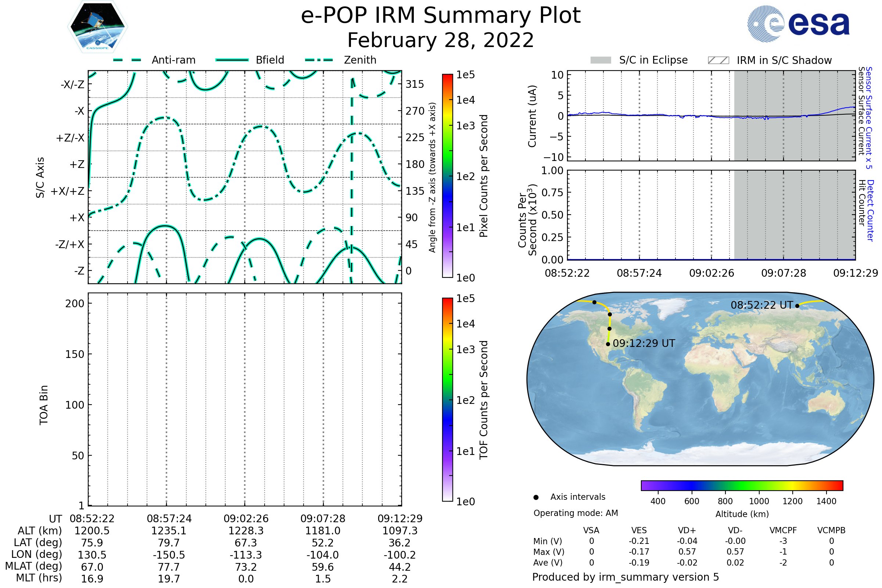
Task: Click the Bfield solid legend line
Action: pyautogui.click(x=232, y=60)
